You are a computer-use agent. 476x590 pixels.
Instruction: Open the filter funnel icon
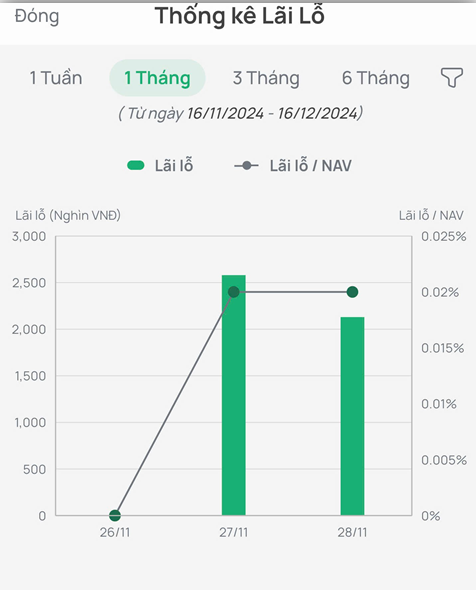[452, 78]
